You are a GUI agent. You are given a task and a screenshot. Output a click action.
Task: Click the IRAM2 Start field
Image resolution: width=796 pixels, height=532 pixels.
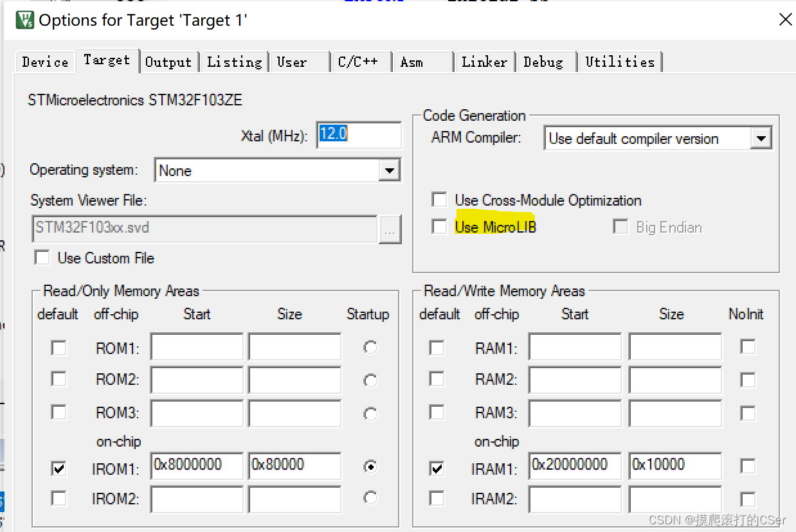pos(575,499)
